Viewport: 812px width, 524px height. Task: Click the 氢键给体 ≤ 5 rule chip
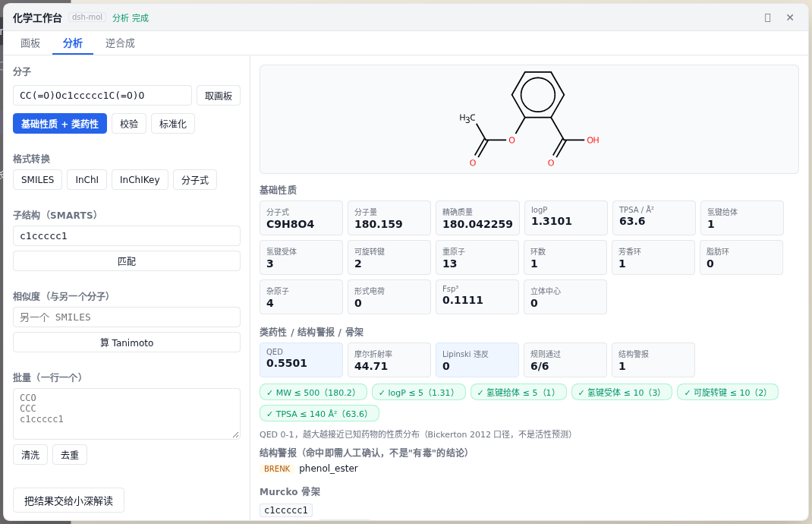(518, 393)
